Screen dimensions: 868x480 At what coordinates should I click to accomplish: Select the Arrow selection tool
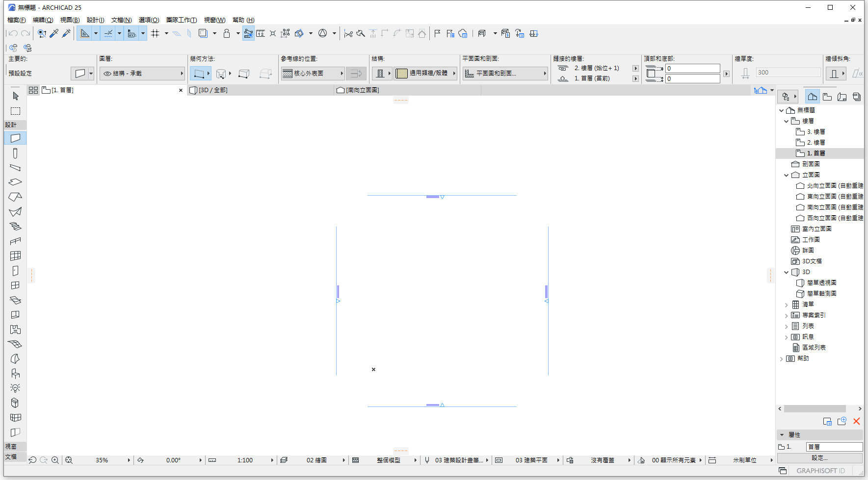pos(15,96)
